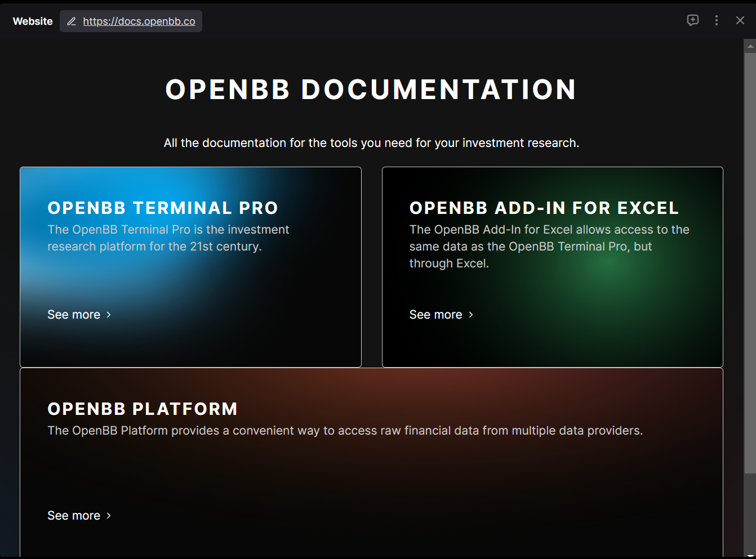756x559 pixels.
Task: Click 'See more' under OpenBB Terminal Pro
Action: click(74, 315)
